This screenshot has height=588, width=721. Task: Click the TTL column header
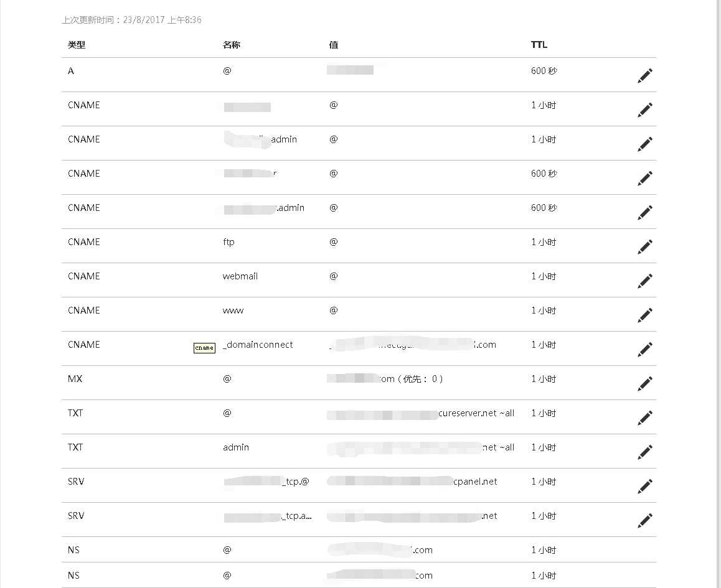point(539,45)
